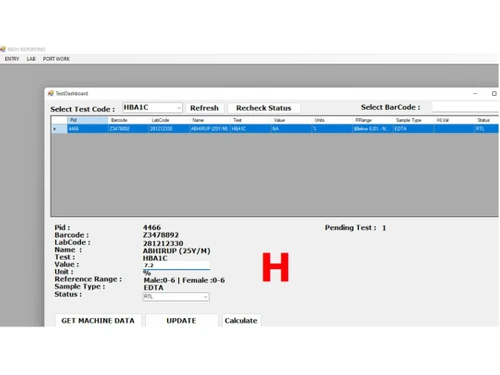The image size is (500, 375).
Task: Click the Value field containing 7.2
Action: point(176,265)
